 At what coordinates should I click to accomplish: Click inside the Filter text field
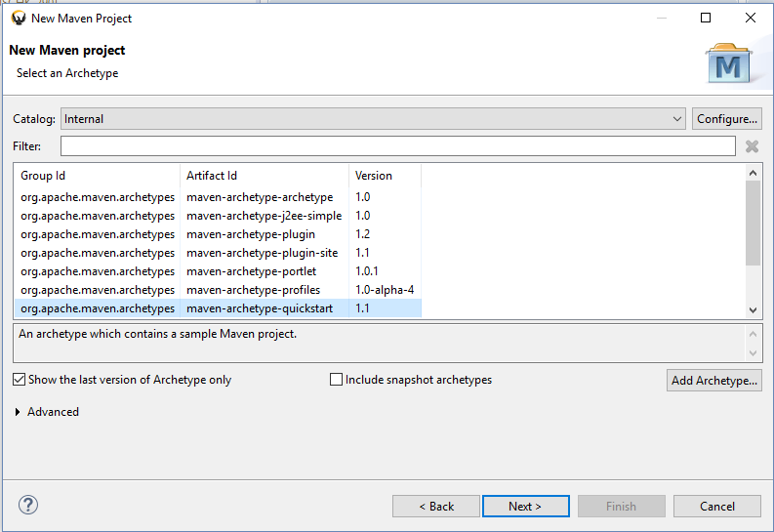point(397,146)
